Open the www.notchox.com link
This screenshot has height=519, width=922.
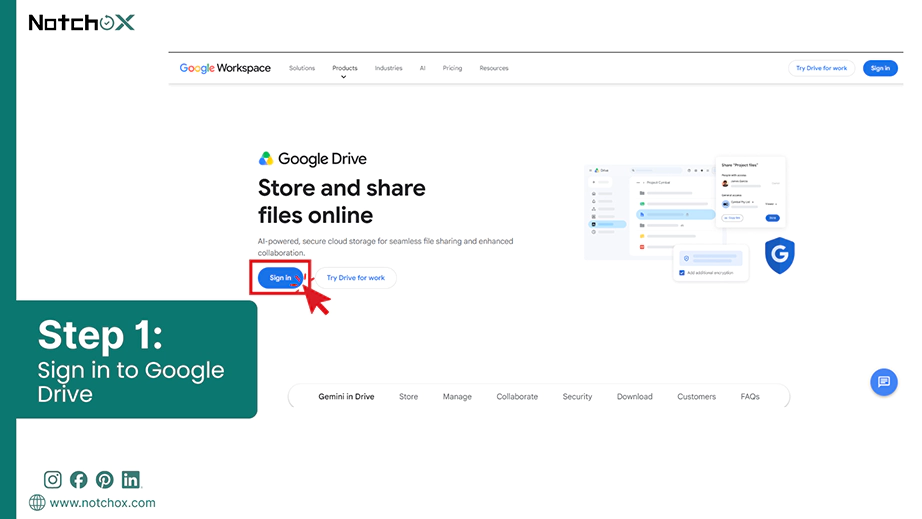(x=102, y=503)
